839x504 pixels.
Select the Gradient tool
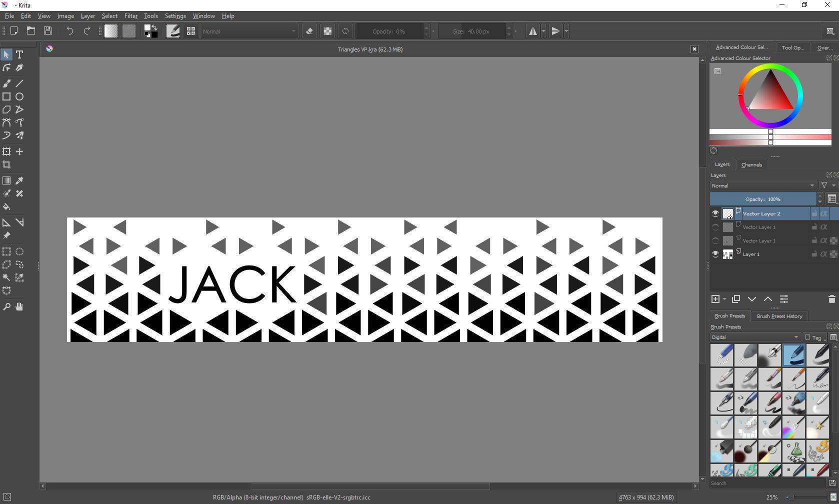click(6, 180)
